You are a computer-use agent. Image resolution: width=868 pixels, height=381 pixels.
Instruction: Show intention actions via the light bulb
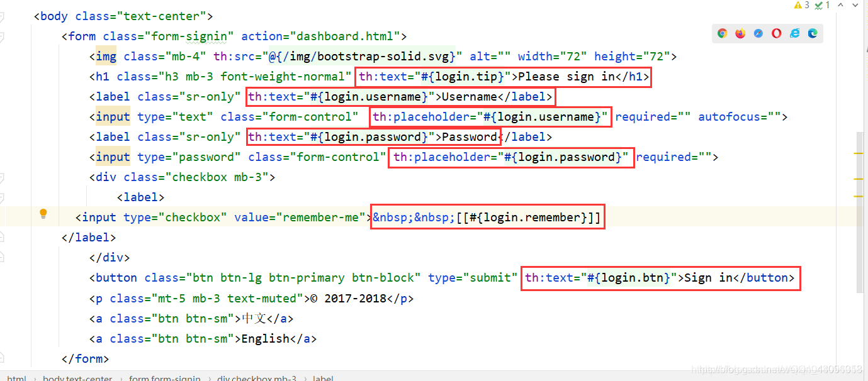point(43,214)
